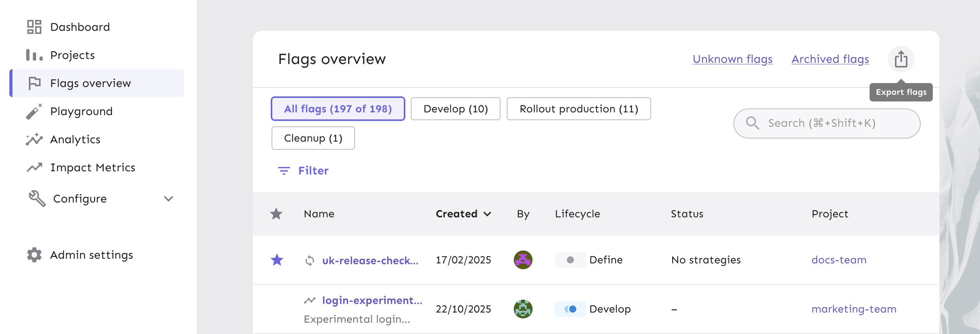Click the favorites star column header
The height and width of the screenshot is (334, 980).
coord(276,214)
